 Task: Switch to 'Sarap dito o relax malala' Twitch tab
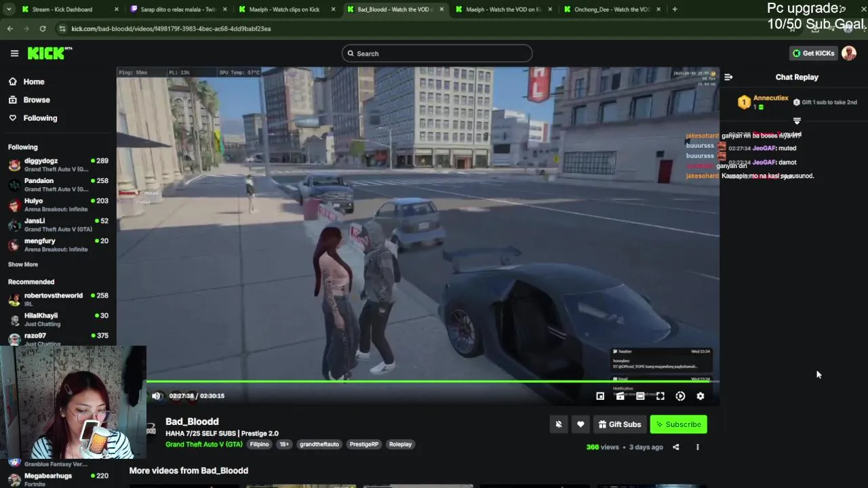[178, 9]
